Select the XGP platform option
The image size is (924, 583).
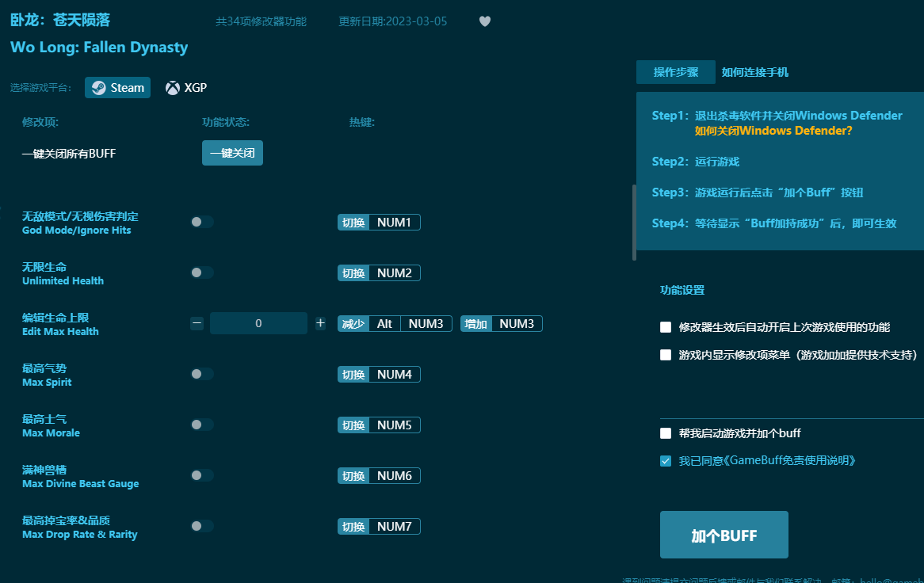186,88
